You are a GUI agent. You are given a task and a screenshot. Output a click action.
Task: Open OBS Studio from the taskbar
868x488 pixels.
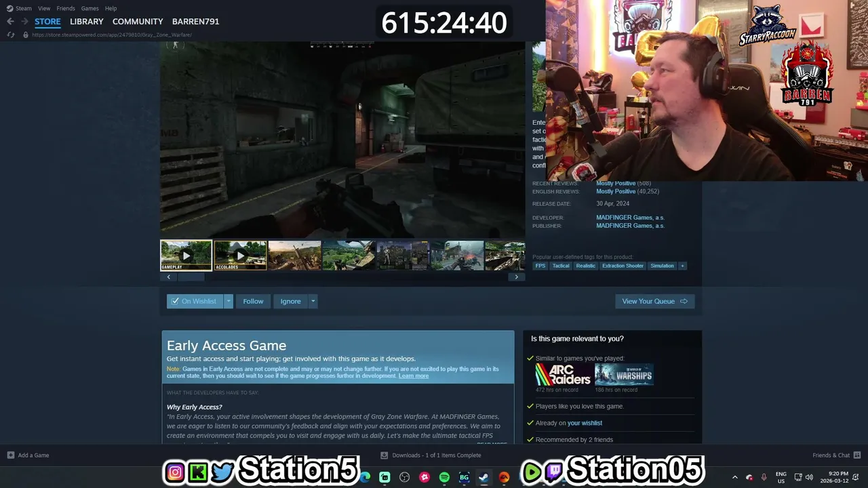coord(405,477)
